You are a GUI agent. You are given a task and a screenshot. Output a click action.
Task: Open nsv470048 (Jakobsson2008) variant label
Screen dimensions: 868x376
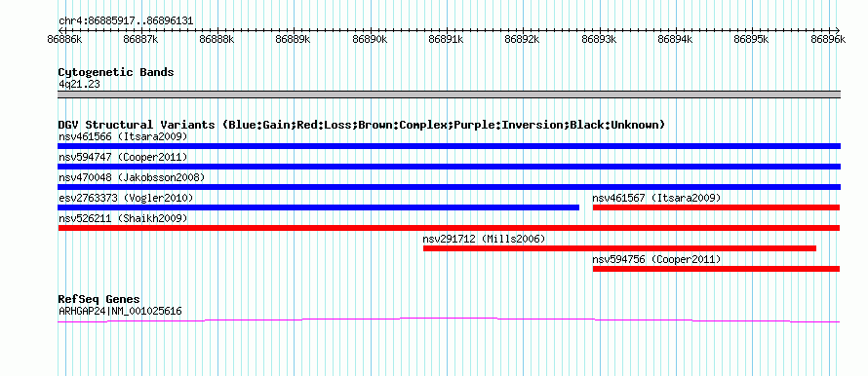tap(132, 177)
